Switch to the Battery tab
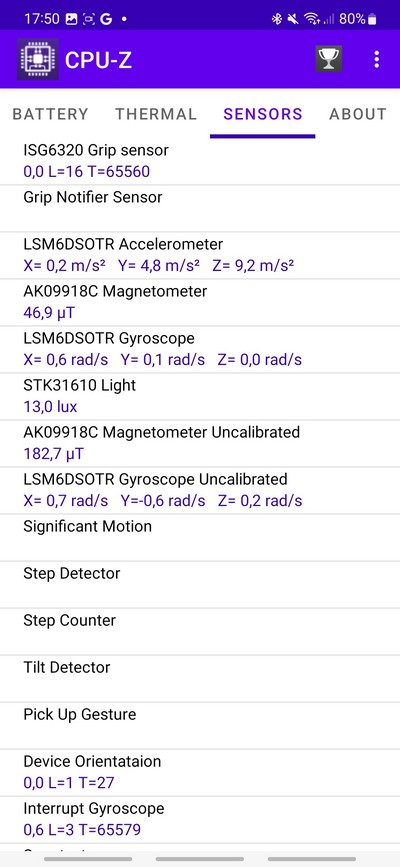 (x=50, y=114)
